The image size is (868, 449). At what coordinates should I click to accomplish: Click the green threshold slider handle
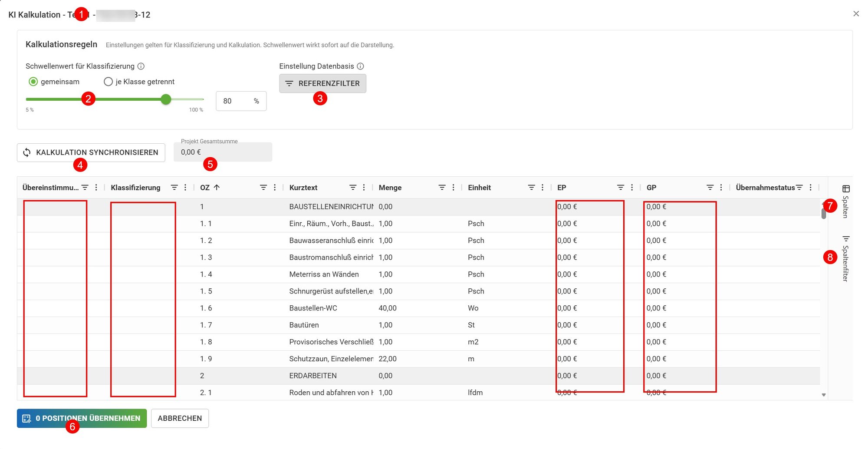tap(166, 99)
